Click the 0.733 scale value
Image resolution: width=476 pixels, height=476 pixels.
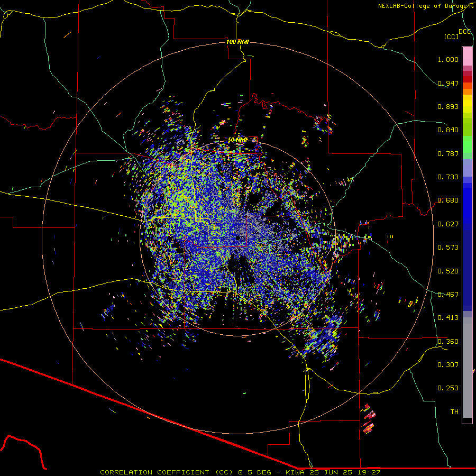coord(448,177)
